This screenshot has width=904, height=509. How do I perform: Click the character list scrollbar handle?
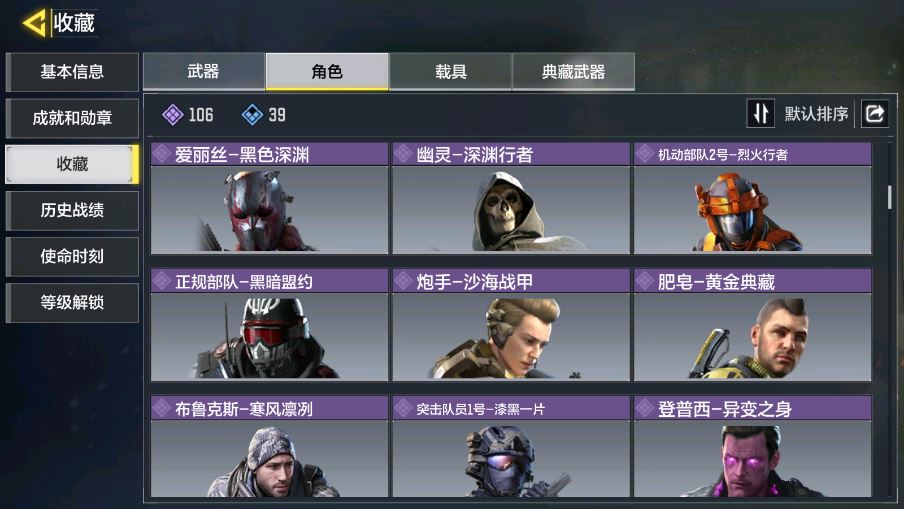tap(890, 197)
